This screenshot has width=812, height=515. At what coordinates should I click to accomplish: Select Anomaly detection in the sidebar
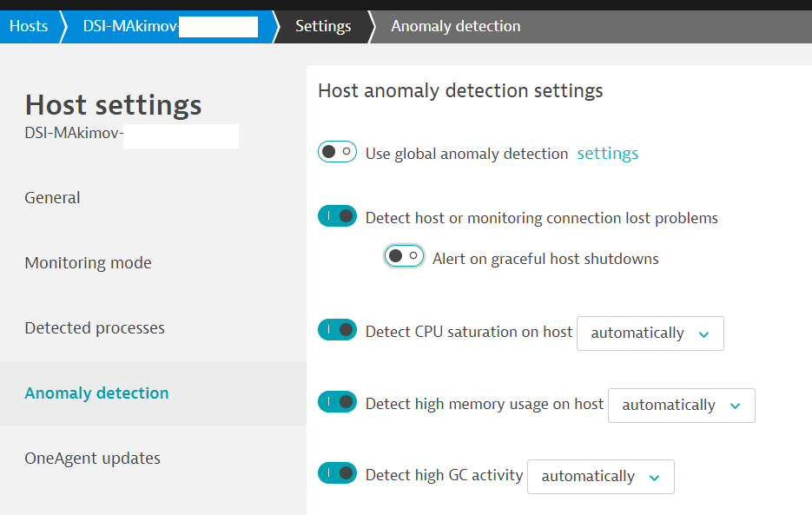pos(96,393)
